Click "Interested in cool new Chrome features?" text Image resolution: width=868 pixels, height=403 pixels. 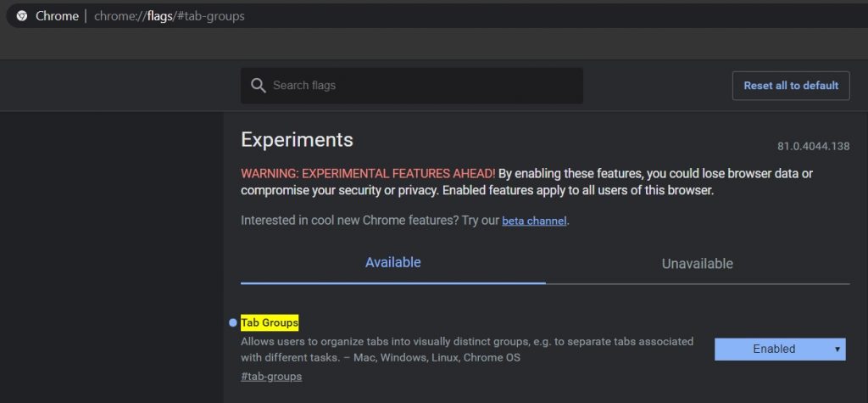[349, 221]
